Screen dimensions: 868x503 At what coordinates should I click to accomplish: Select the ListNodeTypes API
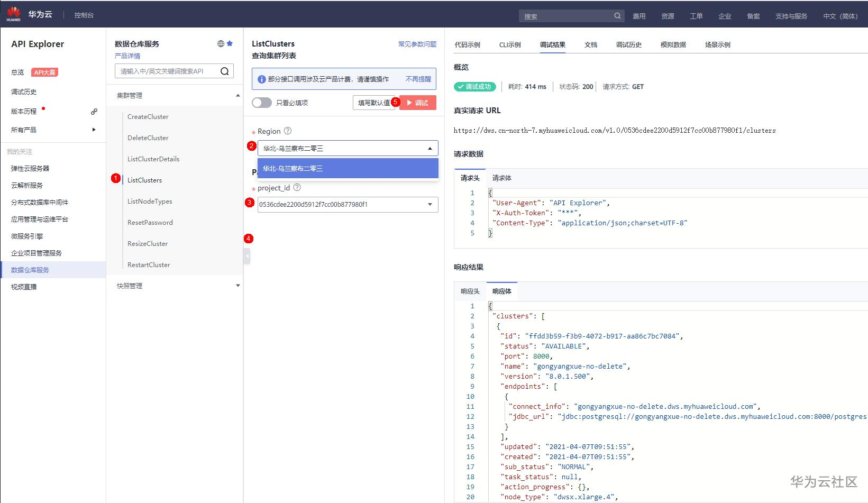click(150, 202)
